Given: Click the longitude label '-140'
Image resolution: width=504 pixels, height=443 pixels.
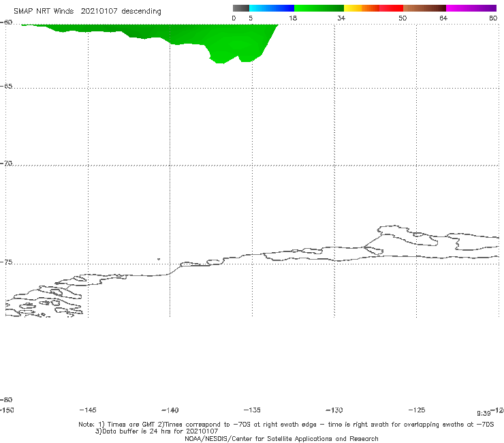Looking at the screenshot, I should tap(170, 410).
